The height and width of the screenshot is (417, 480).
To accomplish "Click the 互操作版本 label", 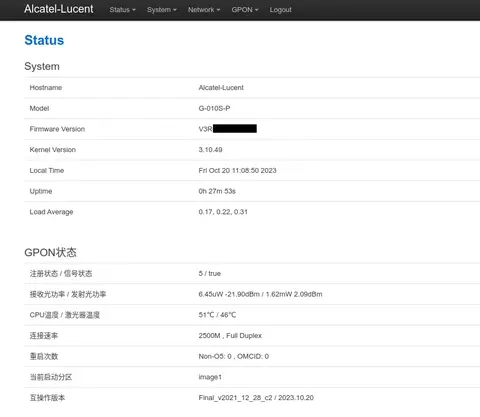I will [x=47, y=397].
